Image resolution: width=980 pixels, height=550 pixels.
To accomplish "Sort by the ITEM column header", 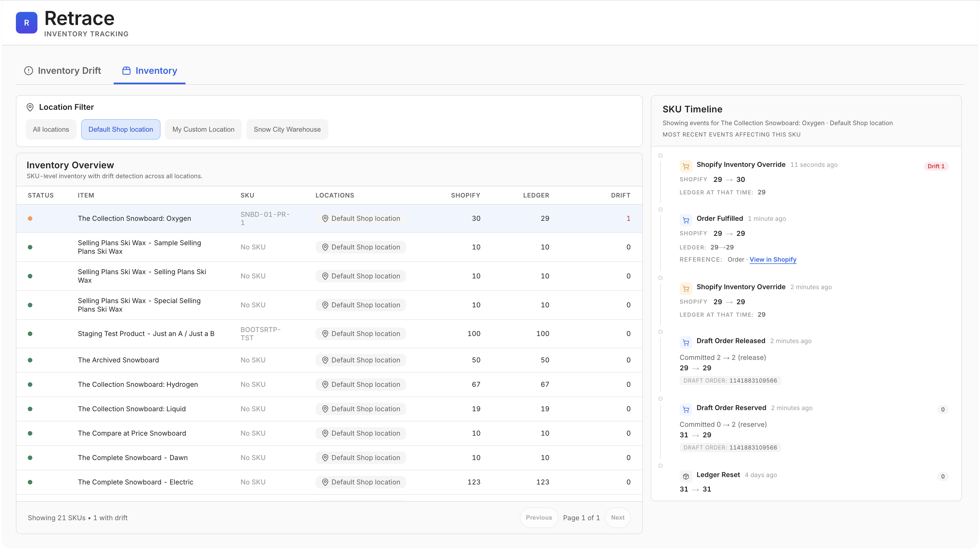I will coord(86,195).
